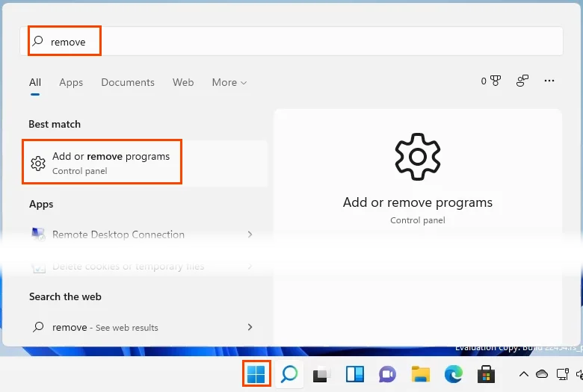
Task: Switch to the Web tab
Action: 183,82
